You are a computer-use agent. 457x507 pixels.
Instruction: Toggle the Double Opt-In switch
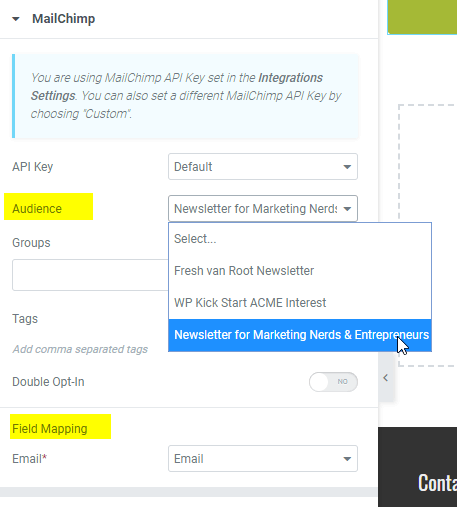point(333,382)
